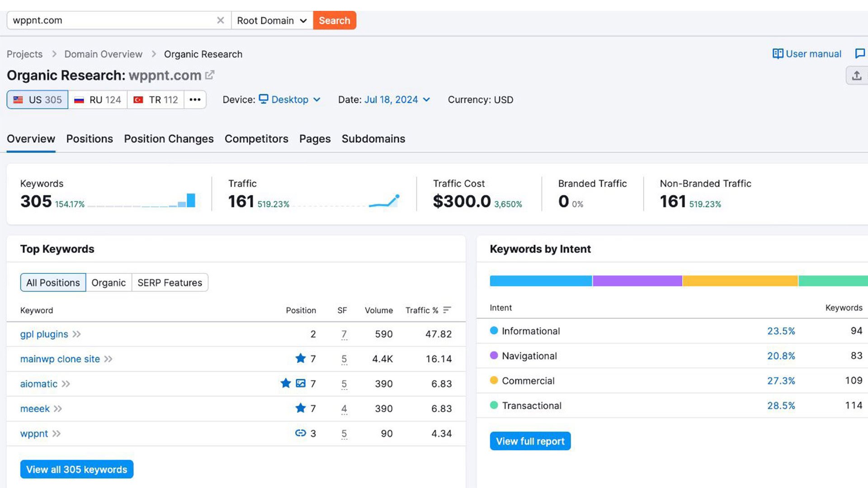This screenshot has height=488, width=868.
Task: Click the export upload icon button
Action: (856, 75)
